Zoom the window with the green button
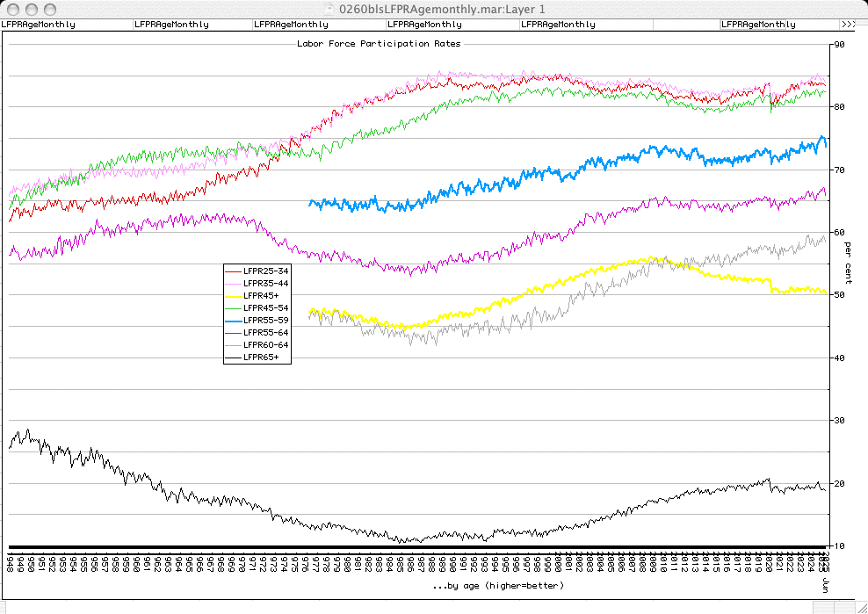 click(48, 8)
